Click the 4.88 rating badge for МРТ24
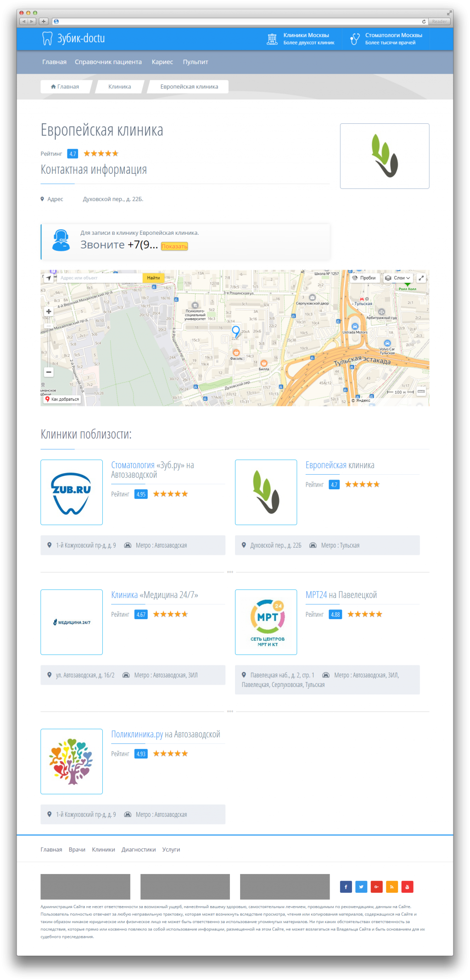Image resolution: width=470 pixels, height=980 pixels. coord(336,615)
